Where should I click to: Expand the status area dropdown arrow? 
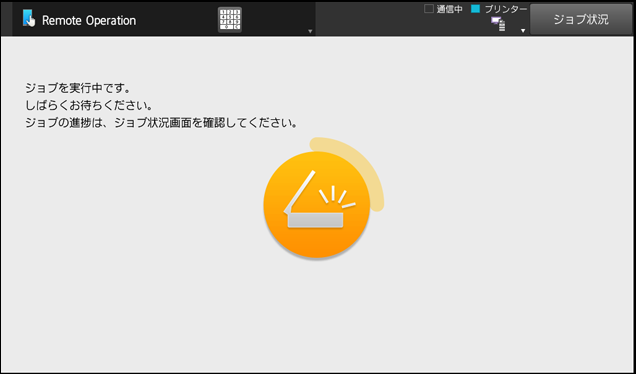523,31
